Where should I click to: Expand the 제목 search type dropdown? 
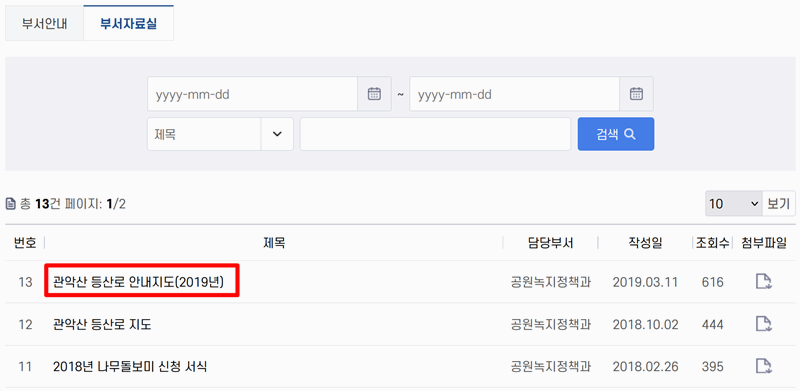pyautogui.click(x=220, y=134)
